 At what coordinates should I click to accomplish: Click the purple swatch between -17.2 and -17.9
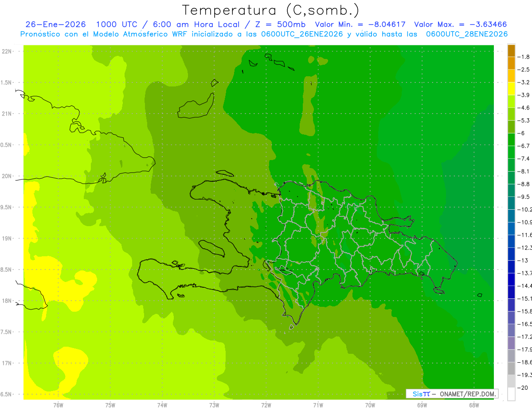511,343
